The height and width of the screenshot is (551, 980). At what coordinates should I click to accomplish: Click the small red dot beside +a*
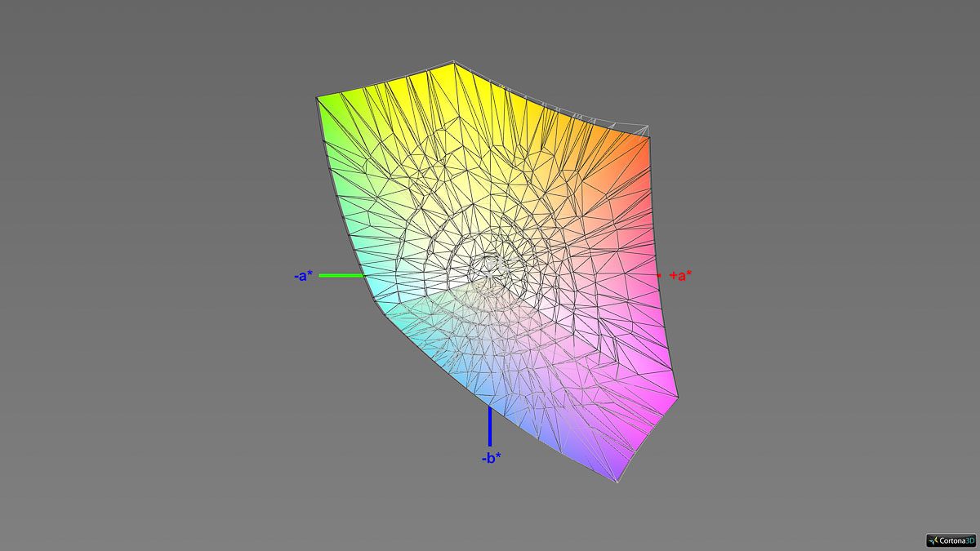[x=659, y=276]
